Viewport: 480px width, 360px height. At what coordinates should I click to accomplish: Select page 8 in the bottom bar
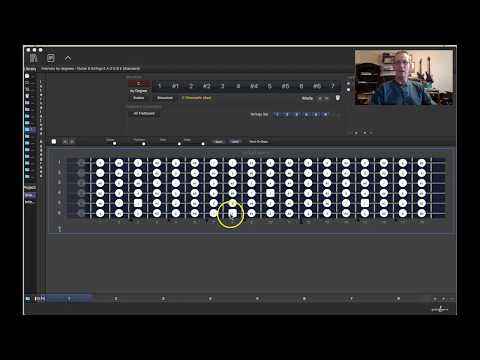(398, 299)
